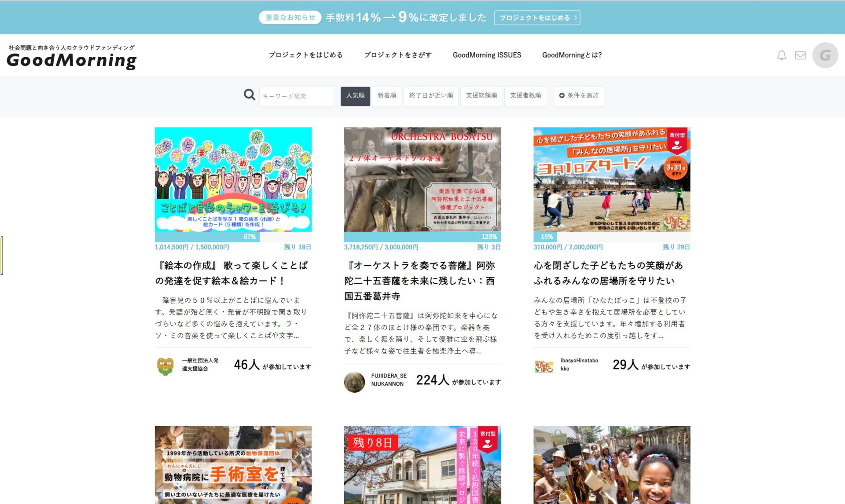
Task: Expand 終日が近い順 deadline sort dropdown
Action: click(x=431, y=95)
